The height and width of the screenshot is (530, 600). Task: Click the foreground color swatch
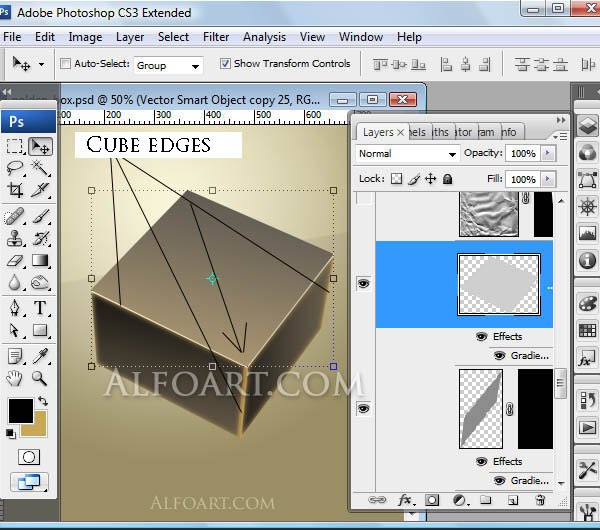[x=21, y=411]
